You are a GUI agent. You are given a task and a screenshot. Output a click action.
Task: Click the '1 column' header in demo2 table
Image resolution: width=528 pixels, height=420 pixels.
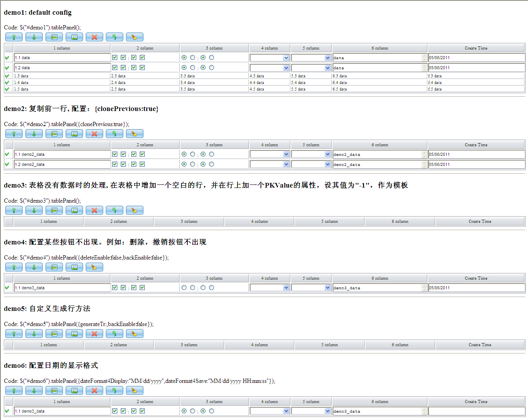pos(62,145)
